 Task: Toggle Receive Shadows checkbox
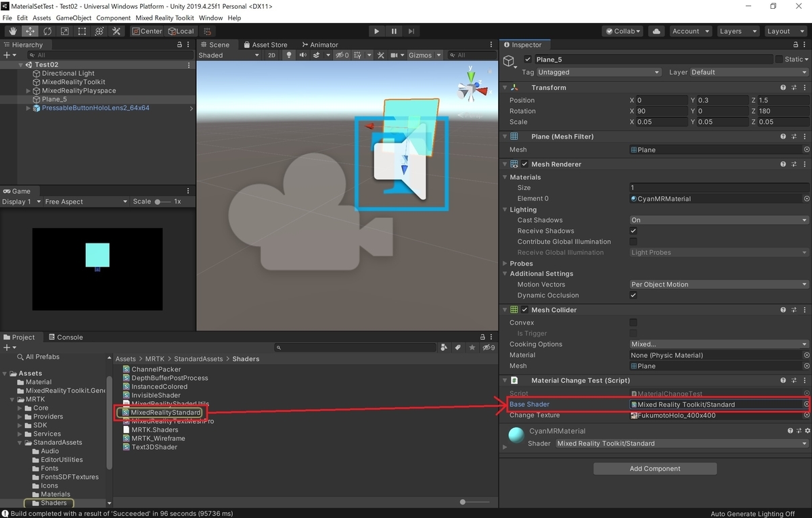633,231
